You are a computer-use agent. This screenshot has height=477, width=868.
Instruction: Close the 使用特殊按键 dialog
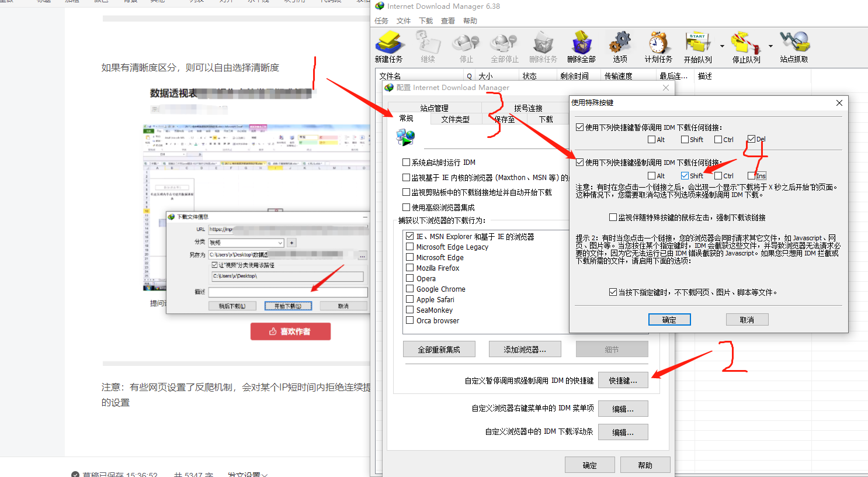(839, 103)
